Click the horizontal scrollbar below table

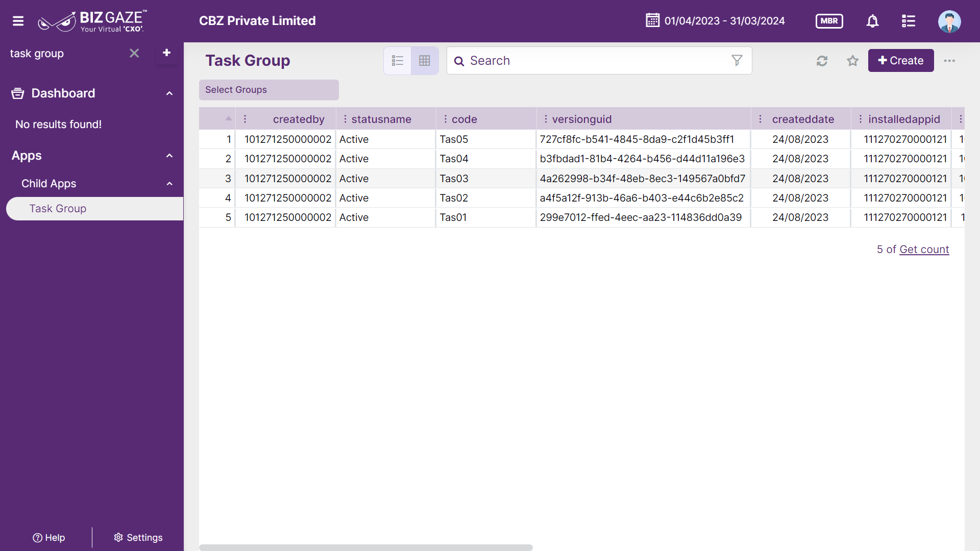click(365, 547)
